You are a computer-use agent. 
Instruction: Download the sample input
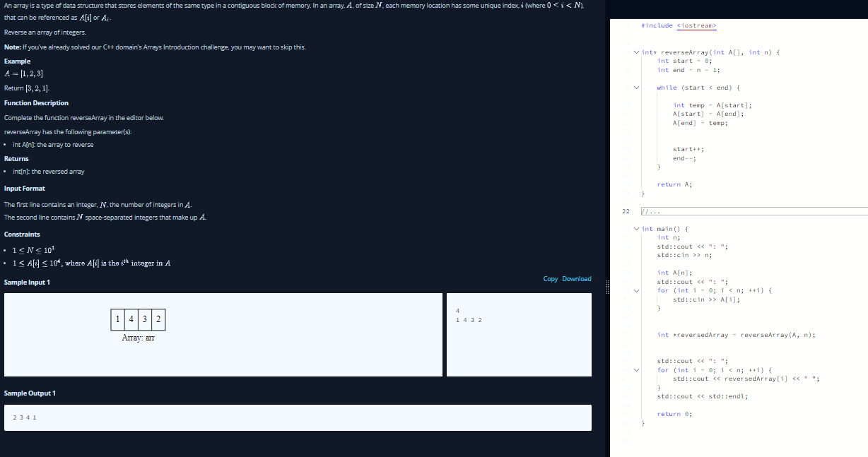click(x=576, y=278)
